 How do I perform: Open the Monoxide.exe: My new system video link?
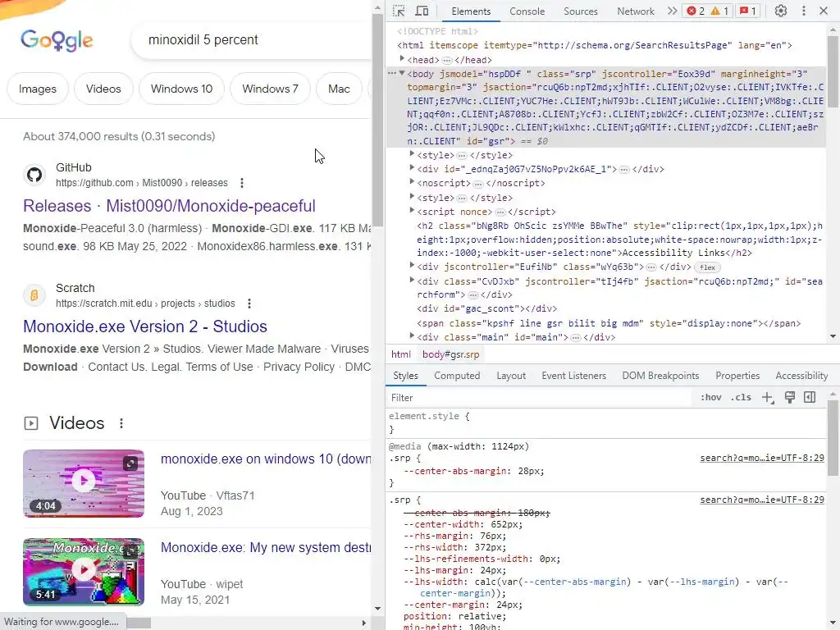266,547
